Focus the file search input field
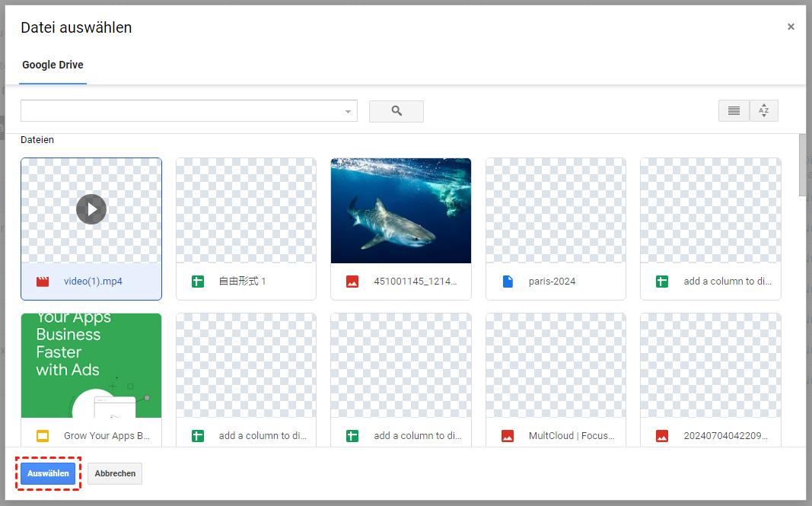Viewport: 812px width, 506px height. click(x=189, y=111)
